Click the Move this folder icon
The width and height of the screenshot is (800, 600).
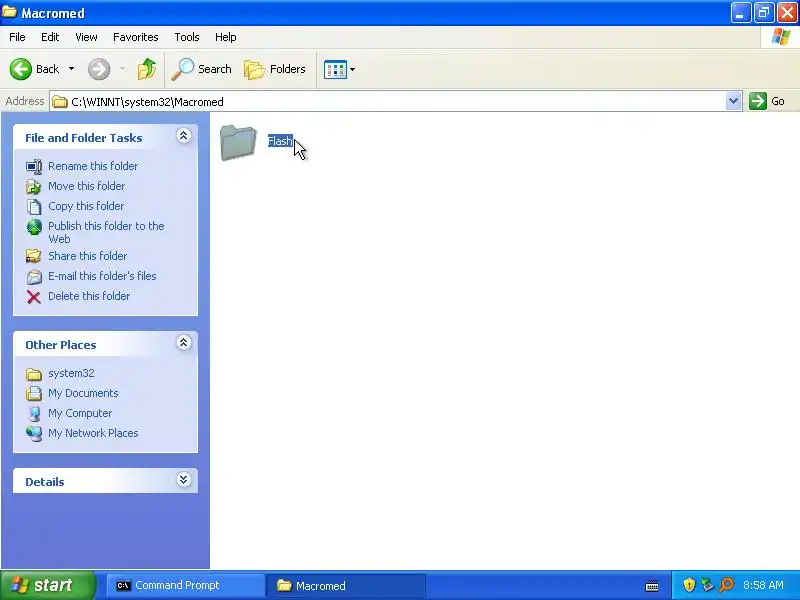click(x=34, y=186)
